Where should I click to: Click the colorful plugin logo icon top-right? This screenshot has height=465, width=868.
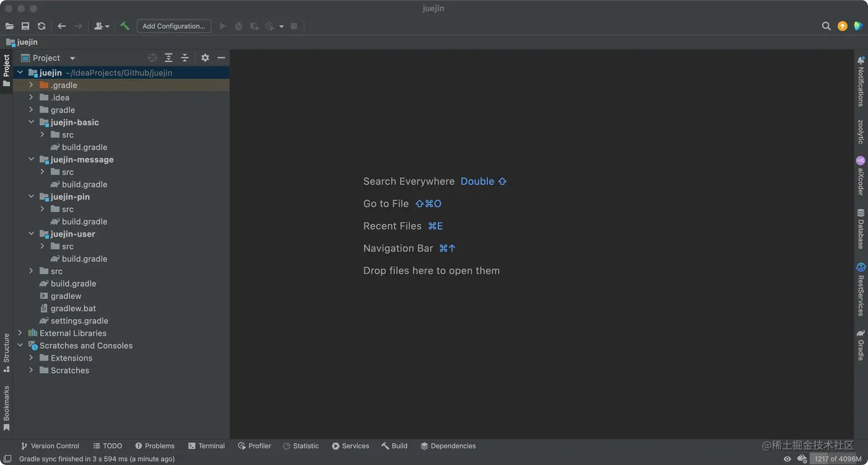pos(858,26)
